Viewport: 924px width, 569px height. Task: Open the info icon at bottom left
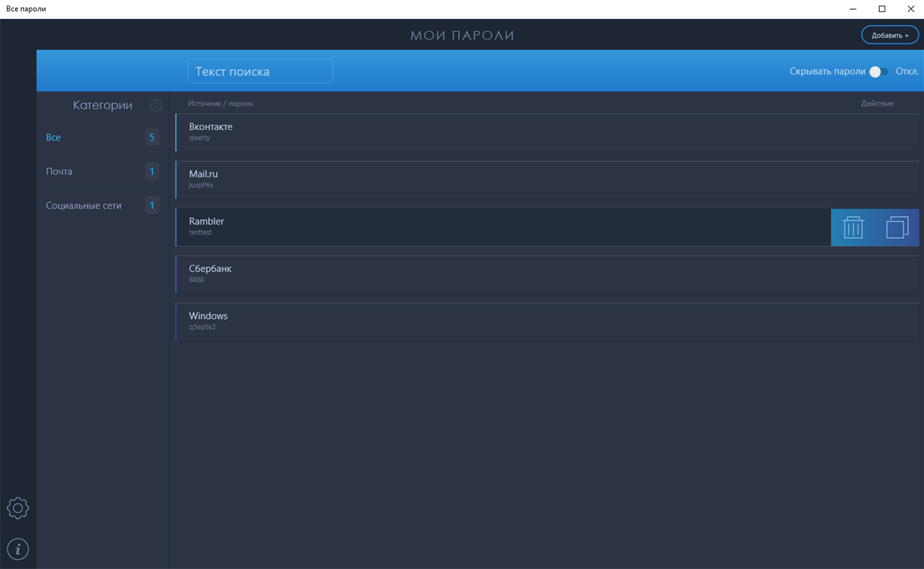[x=18, y=549]
